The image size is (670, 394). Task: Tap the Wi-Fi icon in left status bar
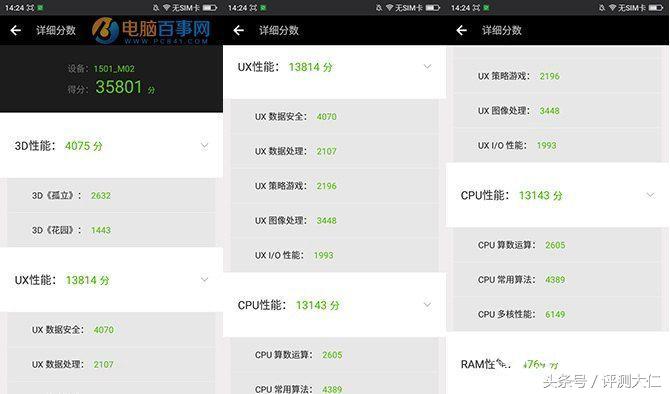click(x=167, y=8)
